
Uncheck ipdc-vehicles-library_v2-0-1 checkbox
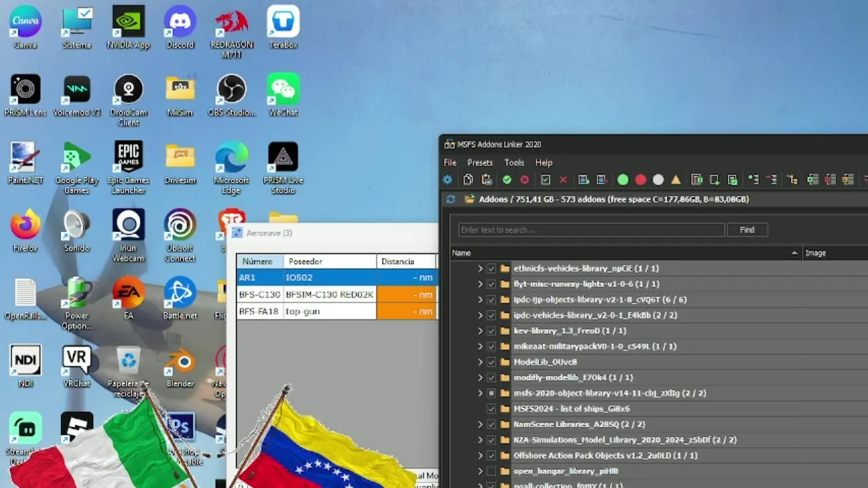pyautogui.click(x=491, y=315)
